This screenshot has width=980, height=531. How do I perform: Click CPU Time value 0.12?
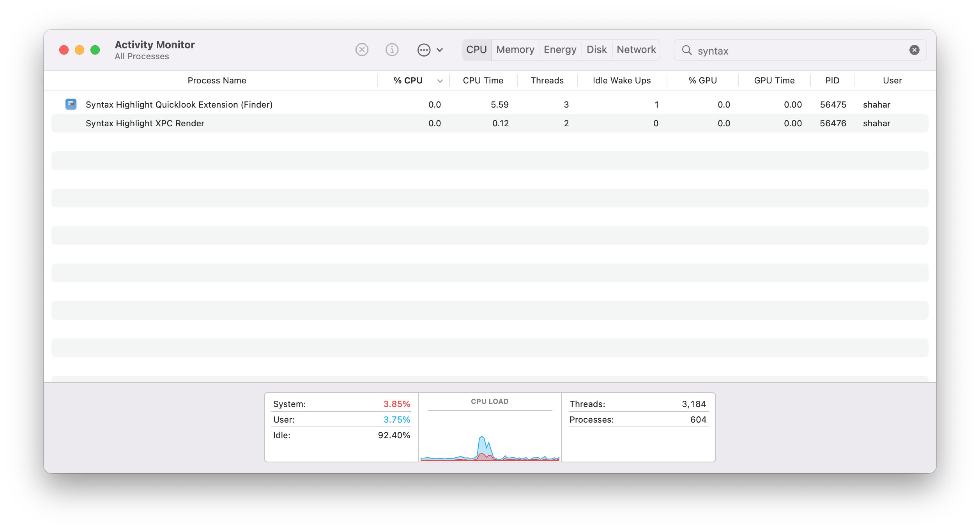tap(501, 123)
